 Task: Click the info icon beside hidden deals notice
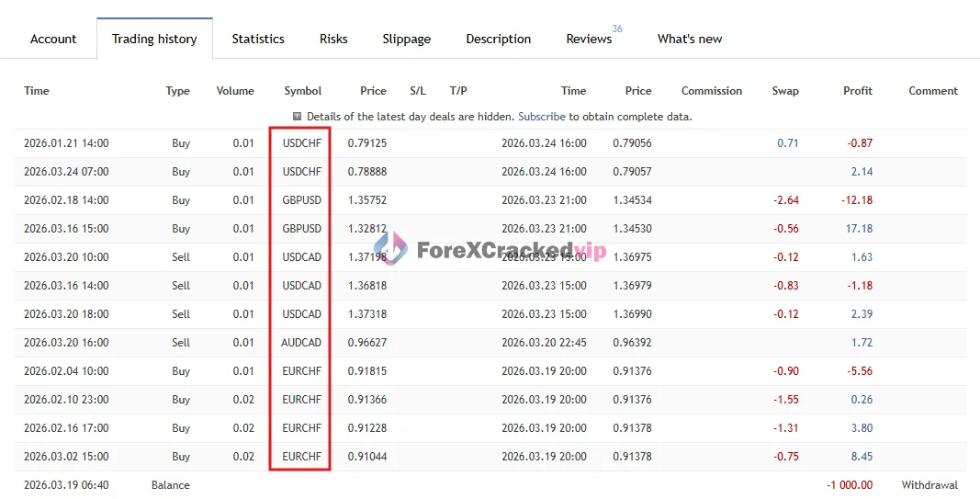click(298, 117)
